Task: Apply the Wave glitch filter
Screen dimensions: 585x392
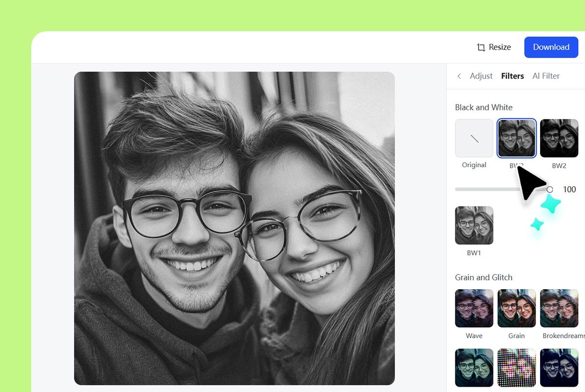Action: tap(474, 308)
